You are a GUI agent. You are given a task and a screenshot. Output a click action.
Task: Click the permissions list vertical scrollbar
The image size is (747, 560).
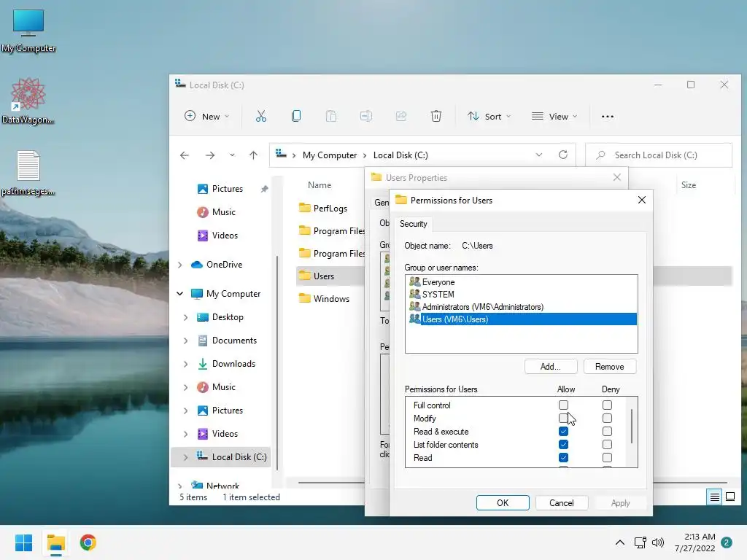click(632, 426)
